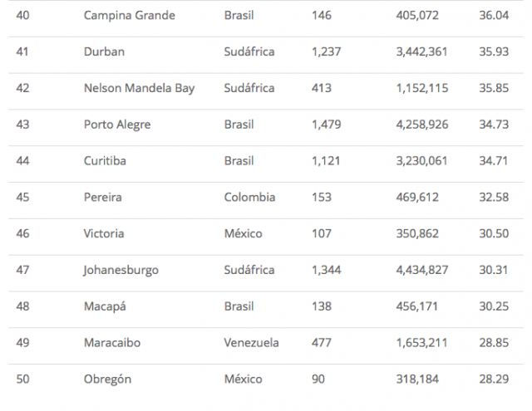Click on Obregón in the last row
Image resolution: width=532 pixels, height=411 pixels.
click(108, 379)
